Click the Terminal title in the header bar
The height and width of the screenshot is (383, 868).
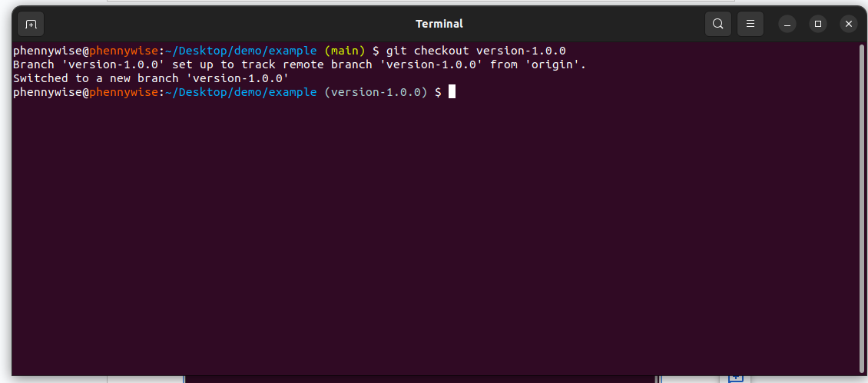pos(439,24)
